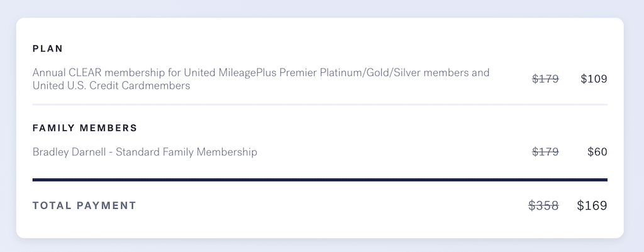Click the FAMILY MEMBERS heading
644x252 pixels.
click(x=85, y=128)
